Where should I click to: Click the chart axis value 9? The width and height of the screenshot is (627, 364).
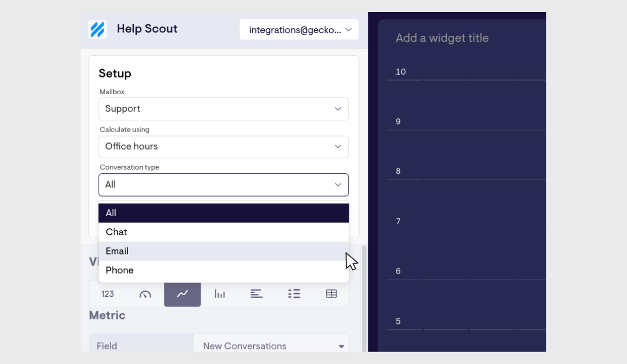click(398, 121)
